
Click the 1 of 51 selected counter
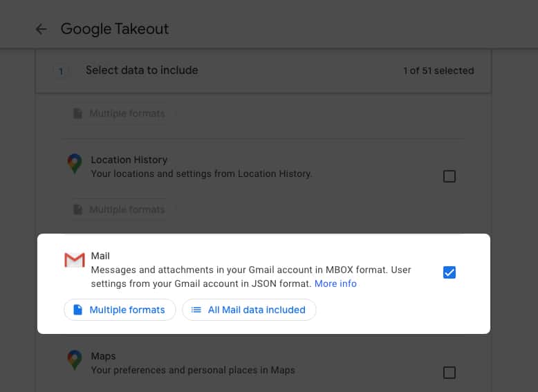pyautogui.click(x=438, y=71)
